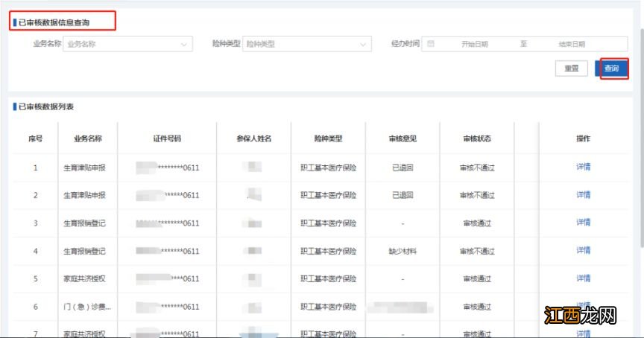Select the 开始日期 date input

[x=474, y=44]
